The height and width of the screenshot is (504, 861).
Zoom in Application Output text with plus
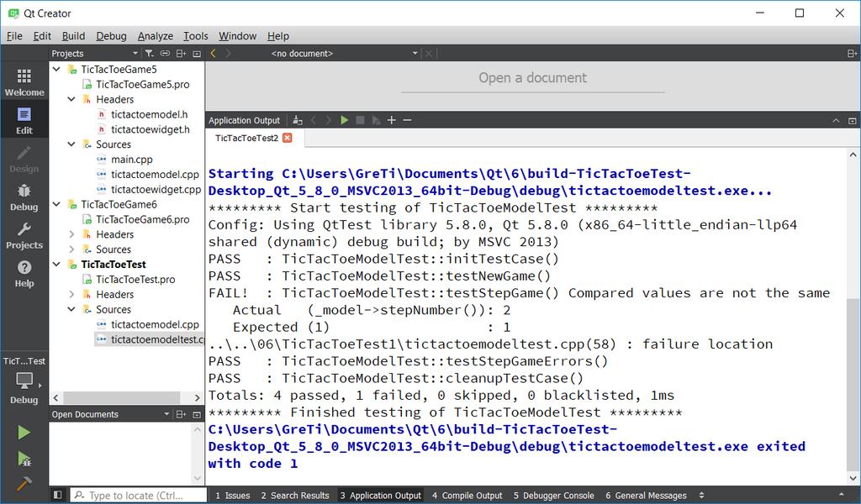pos(392,120)
